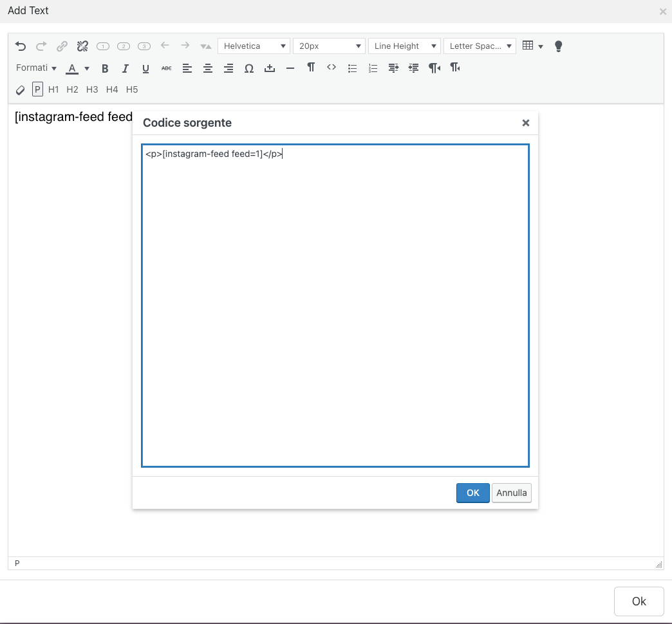
Task: Toggle bold formatting
Action: pyautogui.click(x=105, y=68)
